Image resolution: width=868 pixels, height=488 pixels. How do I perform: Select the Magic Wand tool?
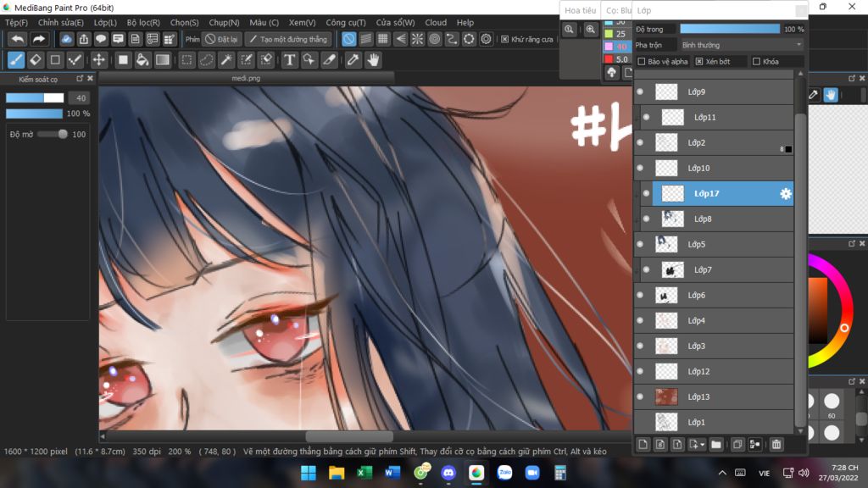click(x=226, y=60)
